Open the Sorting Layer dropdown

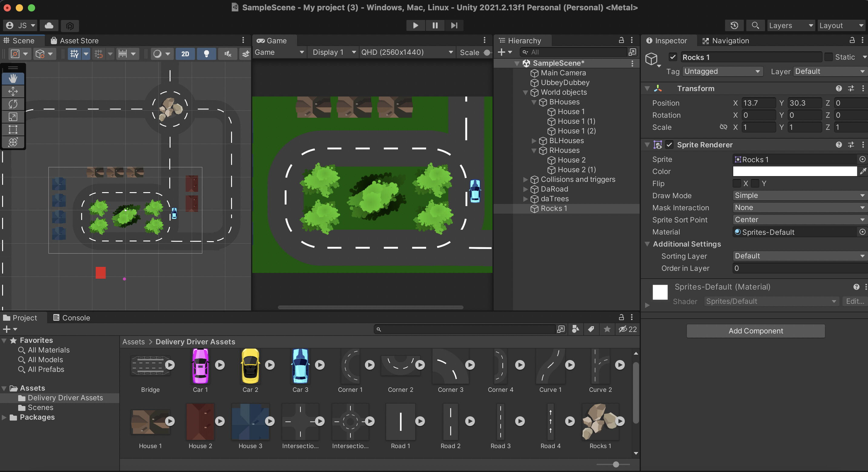point(800,256)
